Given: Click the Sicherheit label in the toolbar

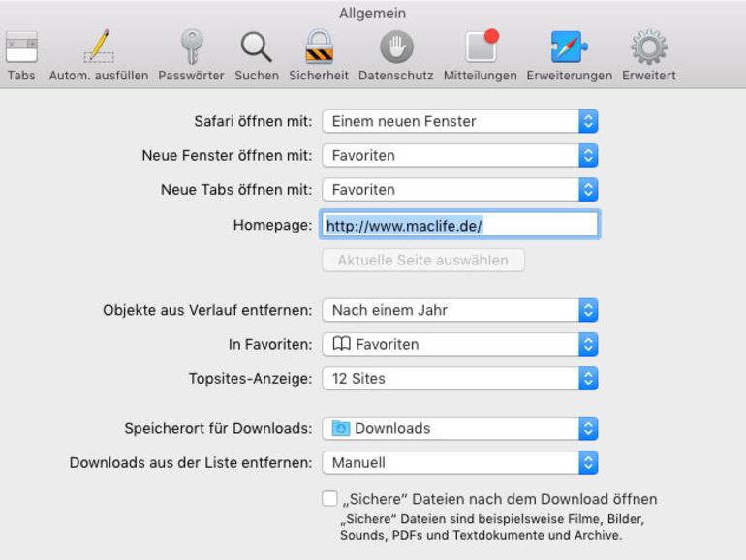Looking at the screenshot, I should click(319, 76).
